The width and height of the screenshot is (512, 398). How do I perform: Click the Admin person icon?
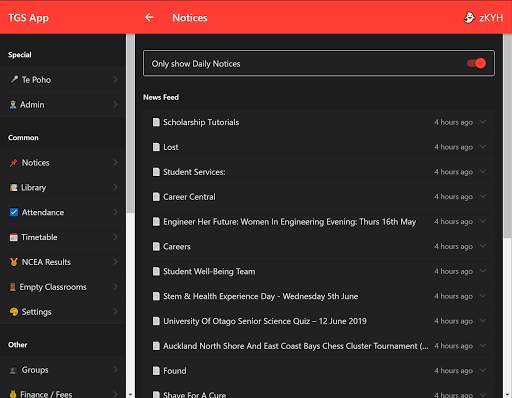tap(13, 105)
